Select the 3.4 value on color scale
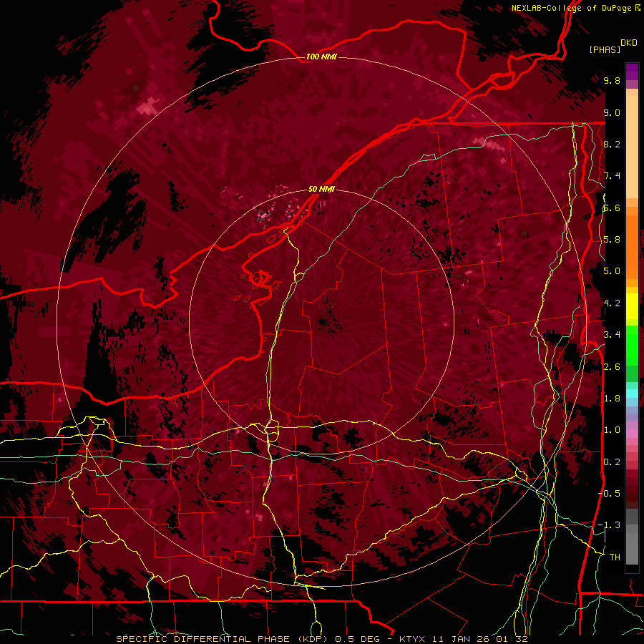 click(612, 335)
